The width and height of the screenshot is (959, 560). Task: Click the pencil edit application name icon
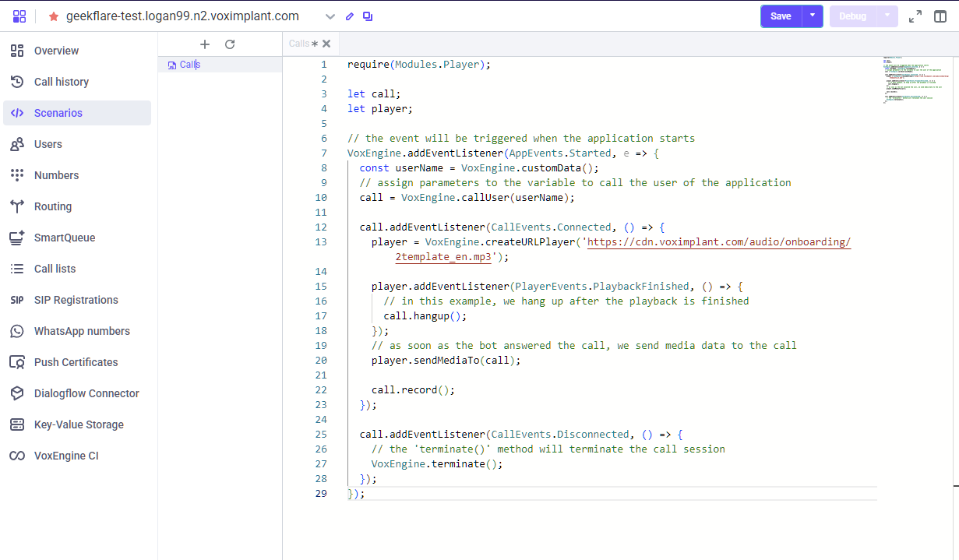click(x=349, y=16)
